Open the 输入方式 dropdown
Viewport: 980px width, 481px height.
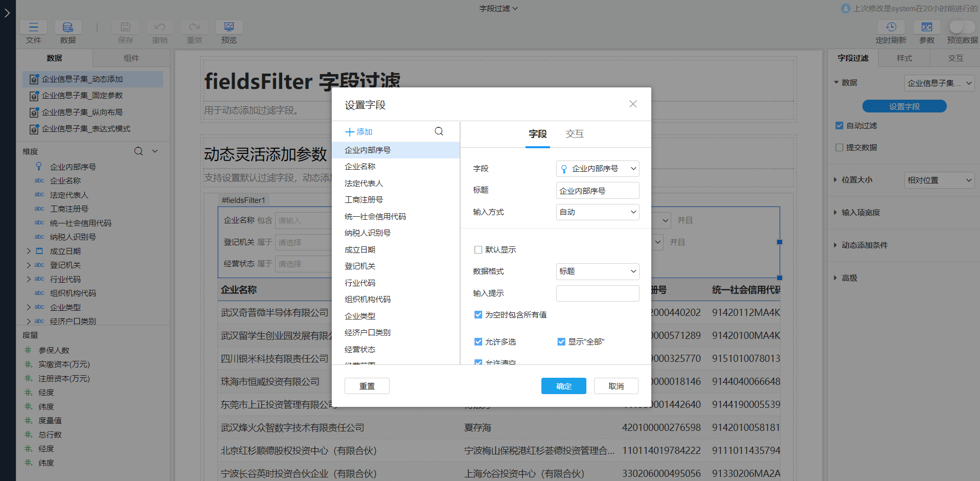pyautogui.click(x=597, y=212)
